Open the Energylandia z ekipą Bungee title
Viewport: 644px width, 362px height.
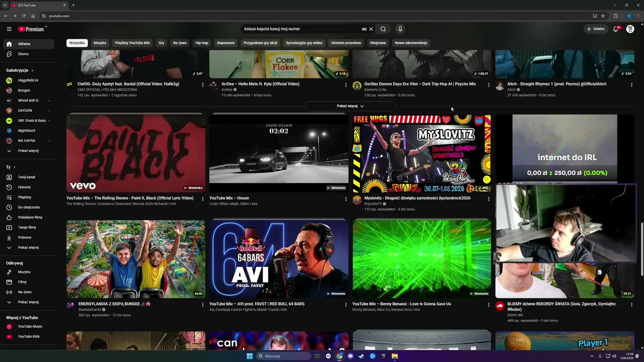coord(115,304)
